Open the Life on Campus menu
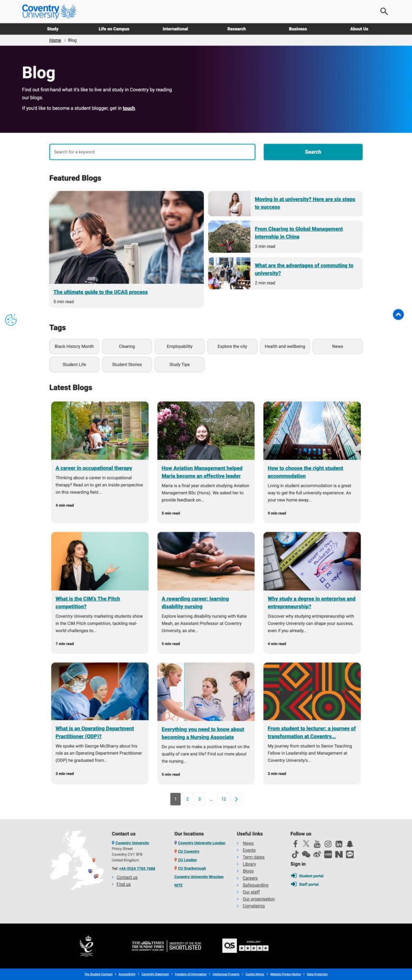 tap(114, 29)
